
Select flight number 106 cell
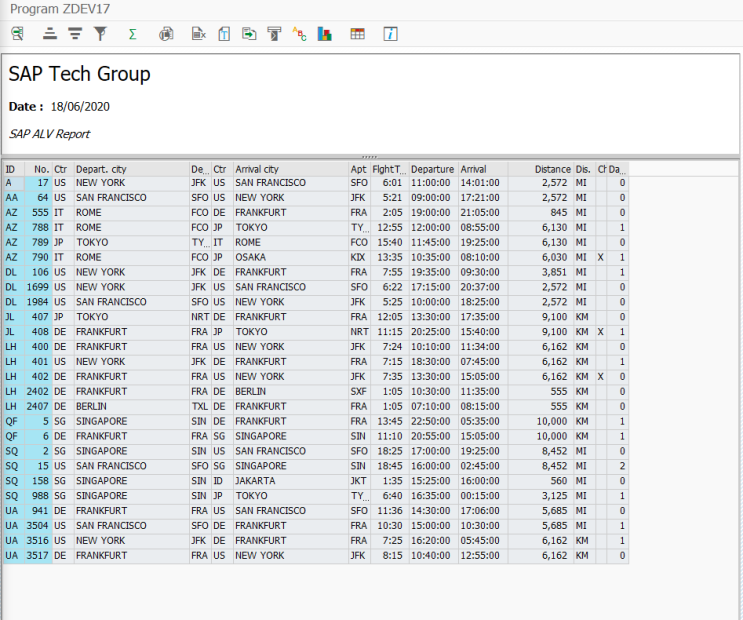click(38, 272)
